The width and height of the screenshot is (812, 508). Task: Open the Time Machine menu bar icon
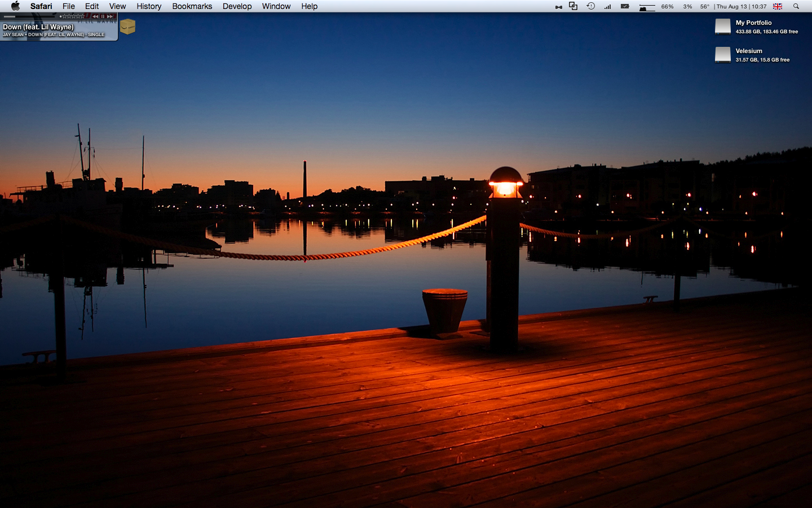(591, 6)
